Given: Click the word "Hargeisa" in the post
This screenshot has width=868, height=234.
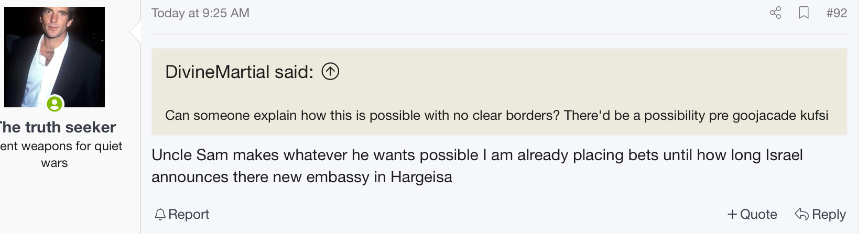Looking at the screenshot, I should [x=421, y=177].
